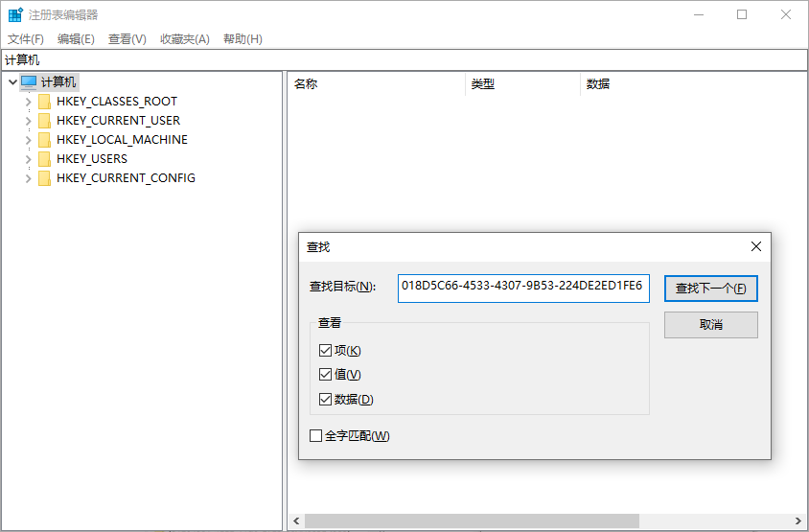Select the HKEY_USERS tree label
Viewport: 809px width, 532px height.
92,159
